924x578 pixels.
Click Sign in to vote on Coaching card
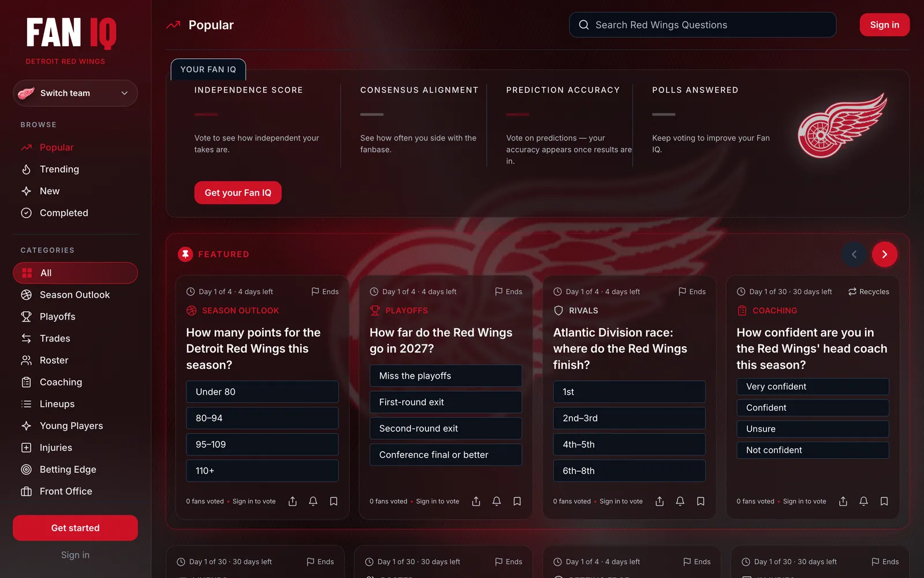click(804, 501)
